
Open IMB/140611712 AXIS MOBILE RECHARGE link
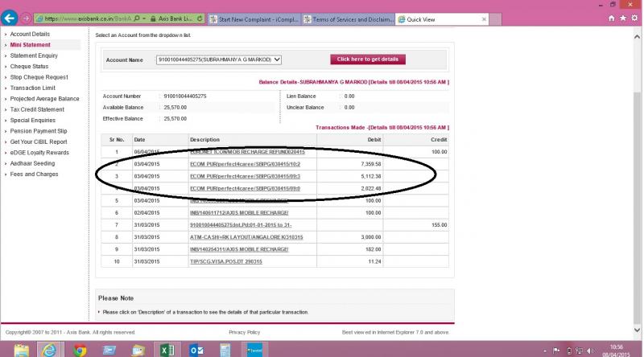coord(239,212)
